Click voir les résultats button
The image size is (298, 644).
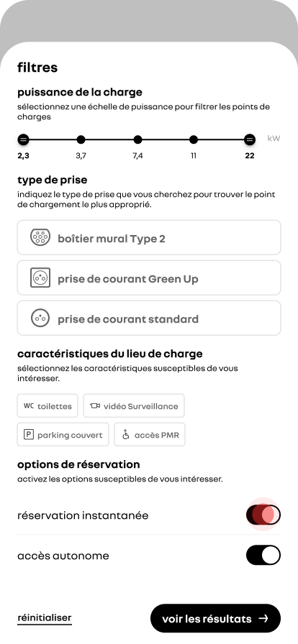215,618
